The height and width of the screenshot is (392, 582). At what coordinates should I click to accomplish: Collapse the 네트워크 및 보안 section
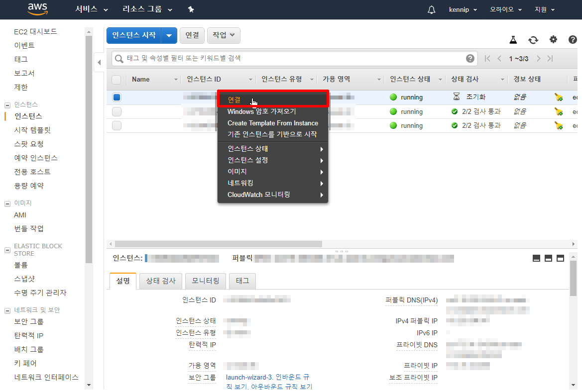(x=7, y=310)
